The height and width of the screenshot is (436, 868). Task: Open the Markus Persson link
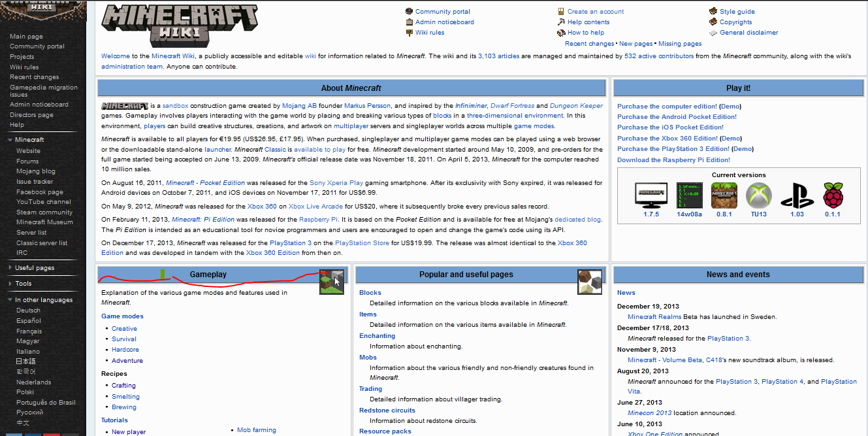pyautogui.click(x=367, y=106)
